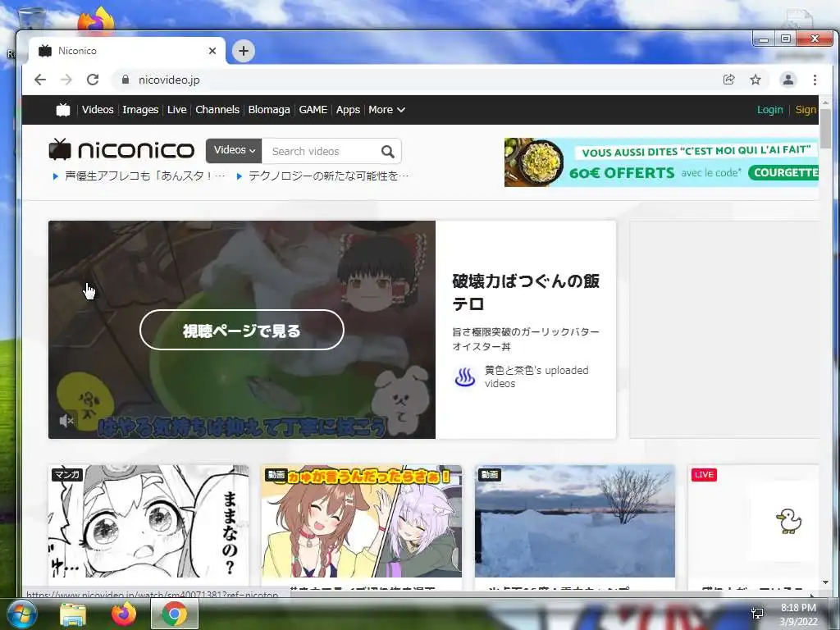The width and height of the screenshot is (840, 630).
Task: Open the anime girls 動画 thumbnail
Action: click(x=362, y=521)
